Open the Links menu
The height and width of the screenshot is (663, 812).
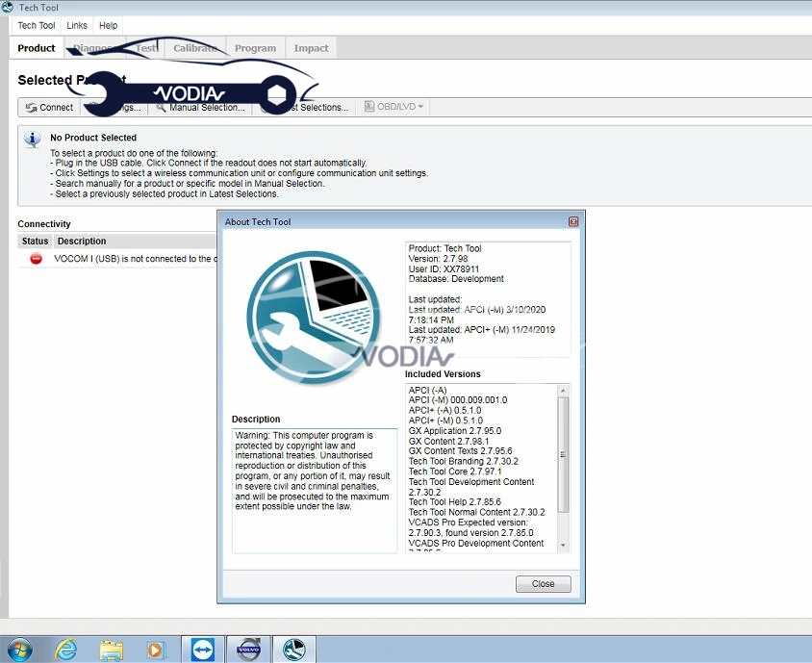click(77, 25)
